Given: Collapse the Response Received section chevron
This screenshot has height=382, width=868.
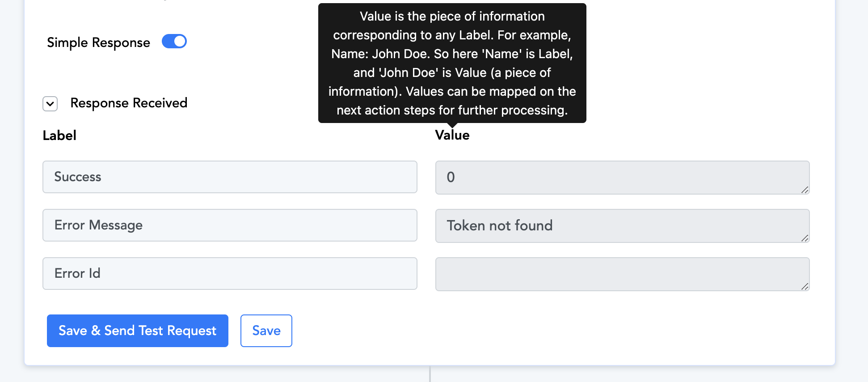Looking at the screenshot, I should point(50,104).
